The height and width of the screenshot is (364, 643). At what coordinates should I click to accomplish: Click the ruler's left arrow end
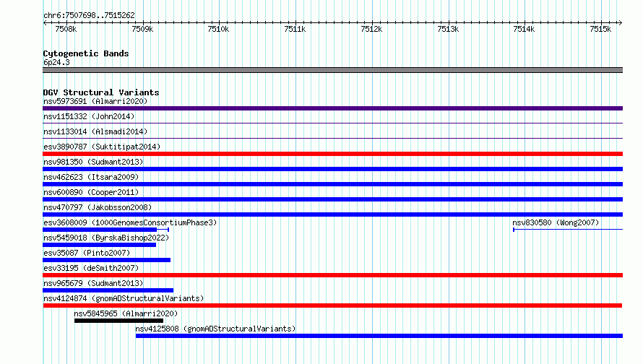pyautogui.click(x=45, y=22)
